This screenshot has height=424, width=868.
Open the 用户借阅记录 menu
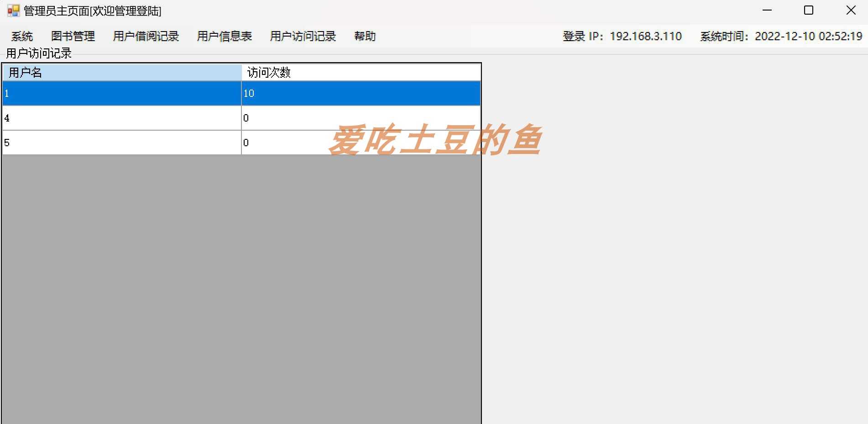coord(146,36)
